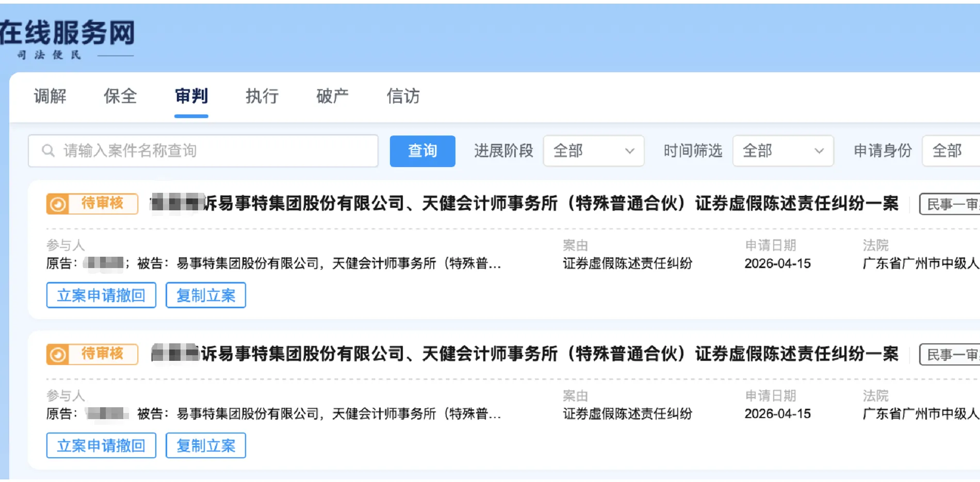Click second case's court 广东省广州市中级人
The image size is (980, 482).
click(x=921, y=414)
